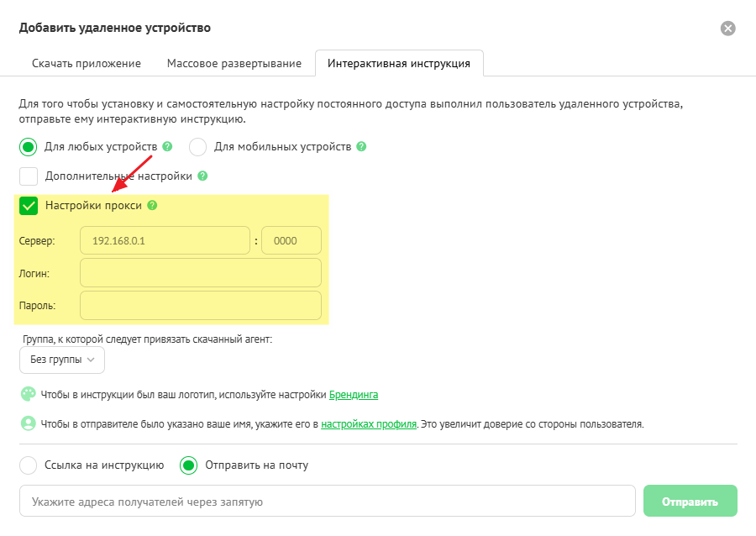Select 'Для любых устройств' radio button
Image resolution: width=756 pixels, height=536 pixels.
click(x=29, y=147)
